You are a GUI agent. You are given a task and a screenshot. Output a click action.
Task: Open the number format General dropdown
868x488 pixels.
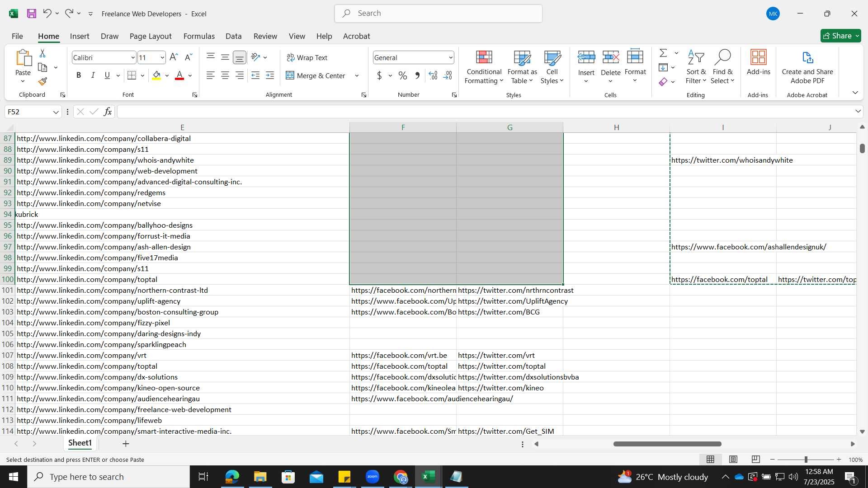click(x=450, y=57)
